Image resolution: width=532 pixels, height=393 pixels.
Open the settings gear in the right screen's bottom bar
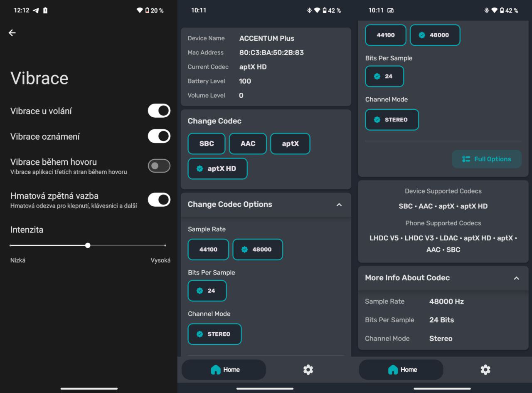(485, 369)
